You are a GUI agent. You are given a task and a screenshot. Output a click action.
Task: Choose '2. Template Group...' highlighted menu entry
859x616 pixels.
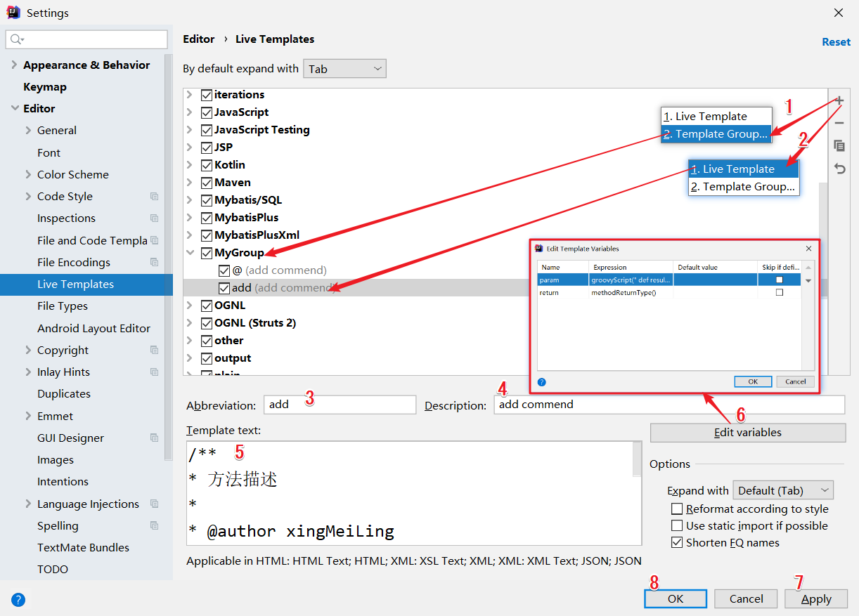716,133
